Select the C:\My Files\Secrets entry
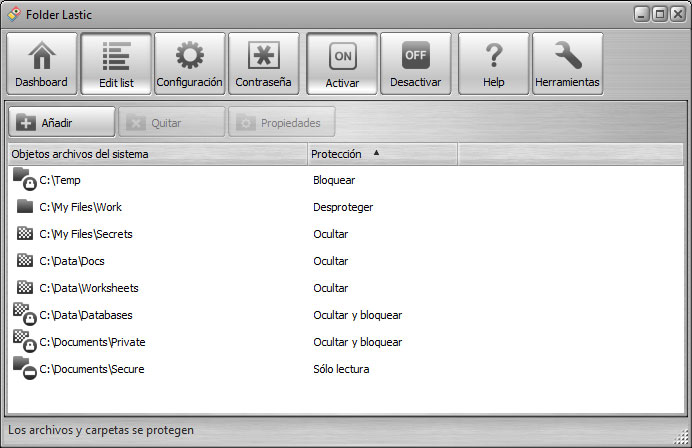 pyautogui.click(x=86, y=234)
